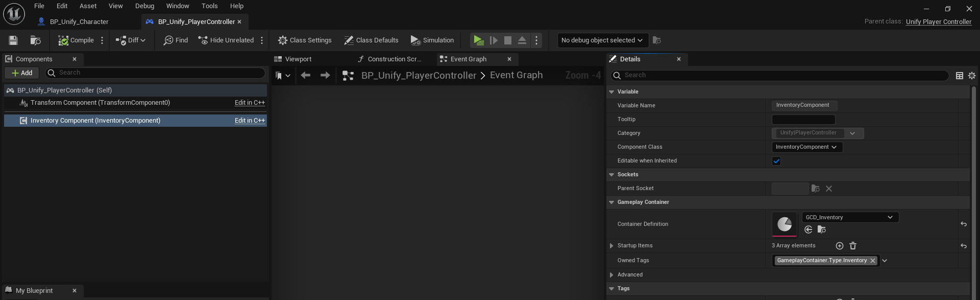The height and width of the screenshot is (300, 980).
Task: Open the Asset menu
Action: click(x=88, y=6)
